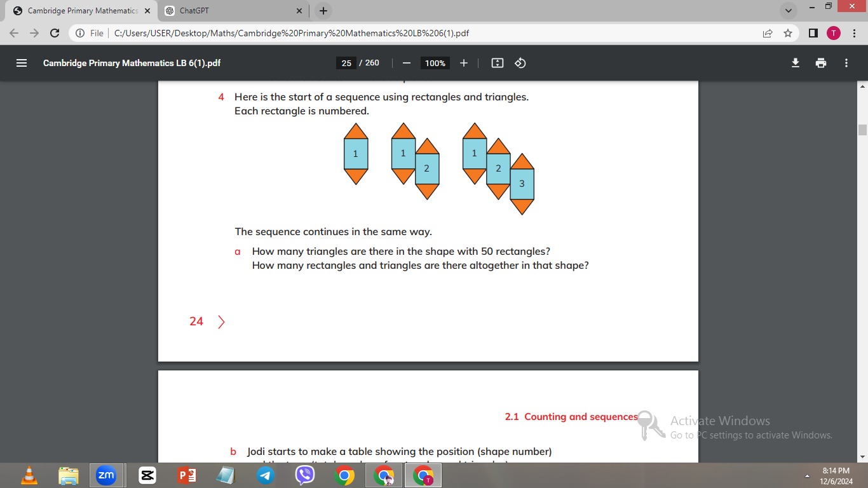
Task: Click the page number 24 on the page
Action: (x=196, y=322)
